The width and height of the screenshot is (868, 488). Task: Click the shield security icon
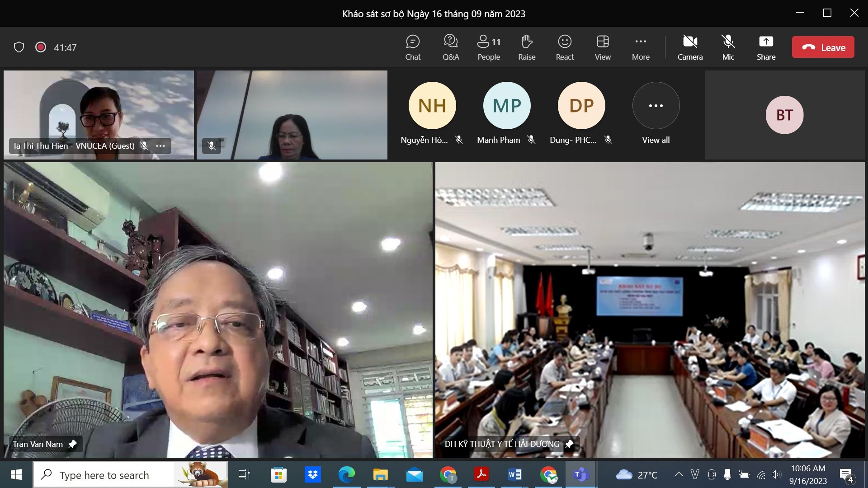(19, 47)
